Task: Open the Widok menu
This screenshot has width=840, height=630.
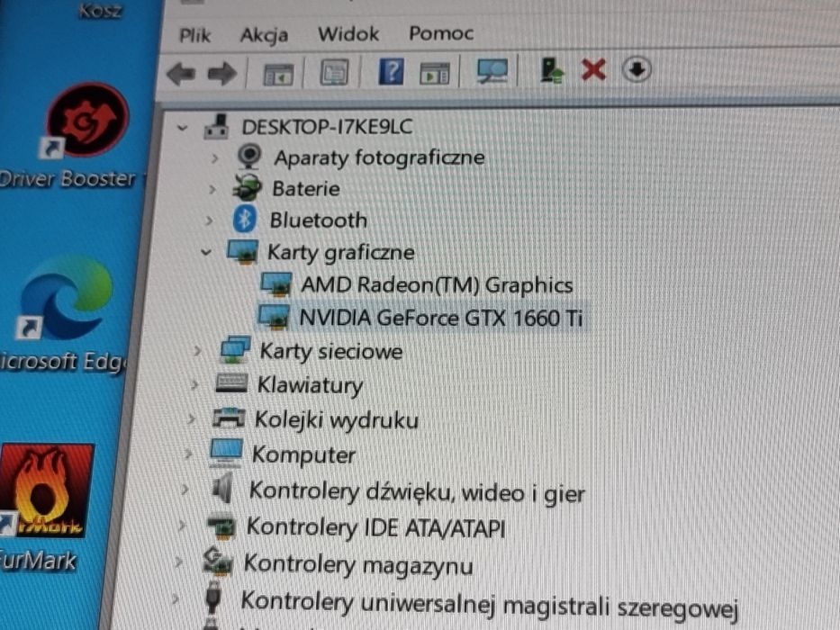Action: (x=348, y=34)
